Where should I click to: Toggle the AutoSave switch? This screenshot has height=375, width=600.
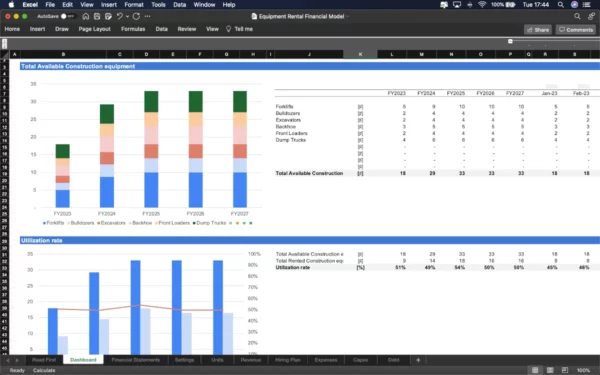[67, 16]
